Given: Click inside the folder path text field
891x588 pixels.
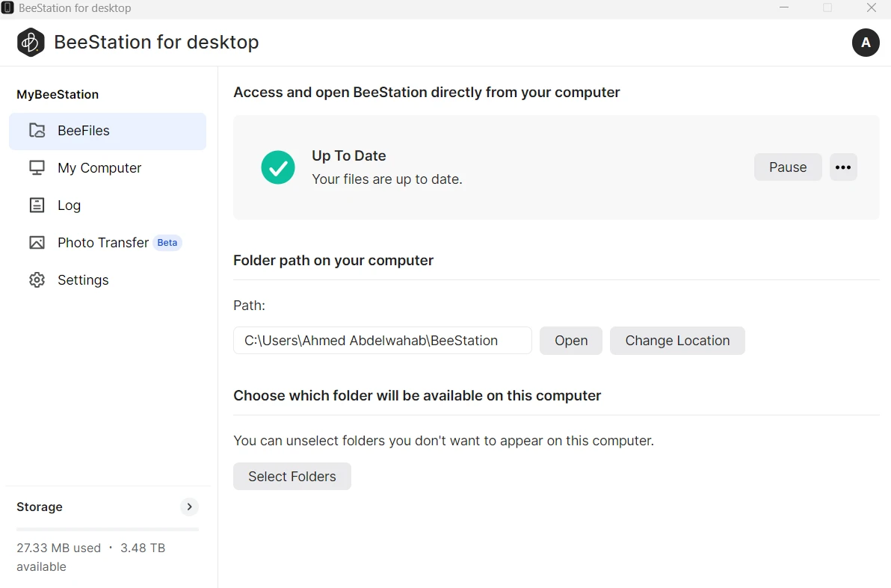Looking at the screenshot, I should (x=382, y=341).
